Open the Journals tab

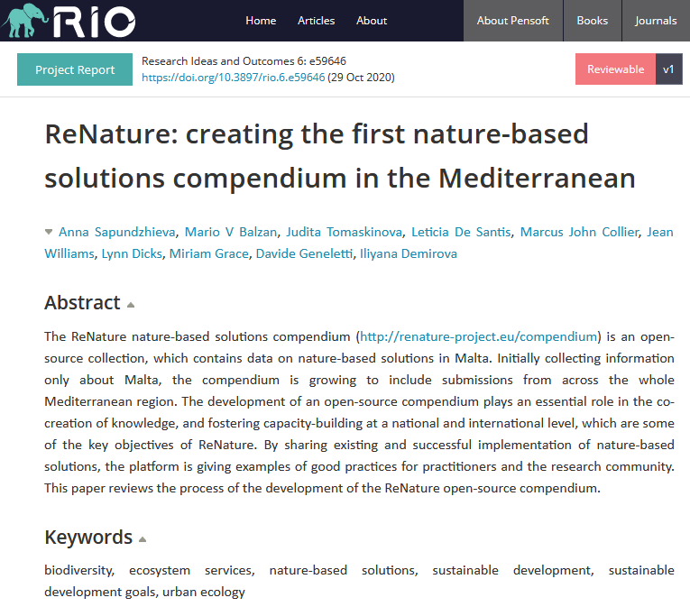click(x=656, y=21)
